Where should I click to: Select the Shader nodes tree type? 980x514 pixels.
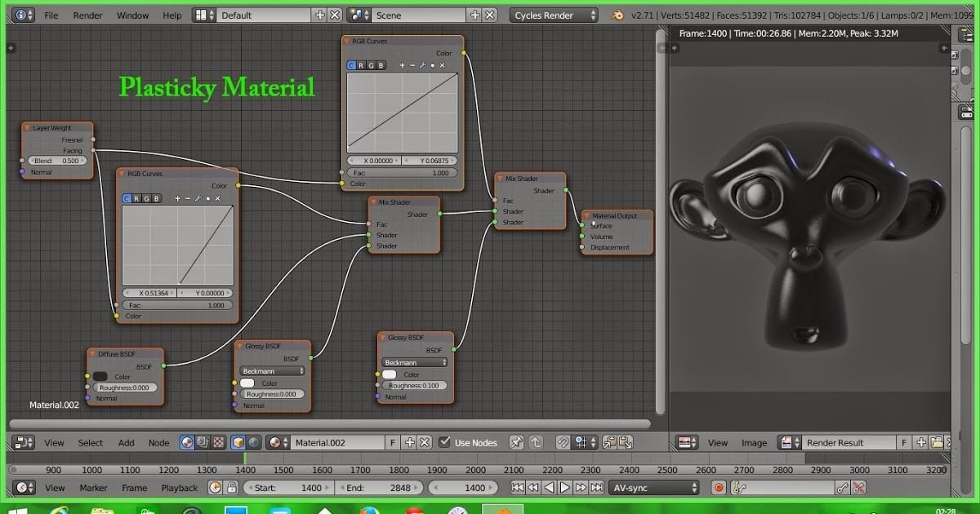188,442
